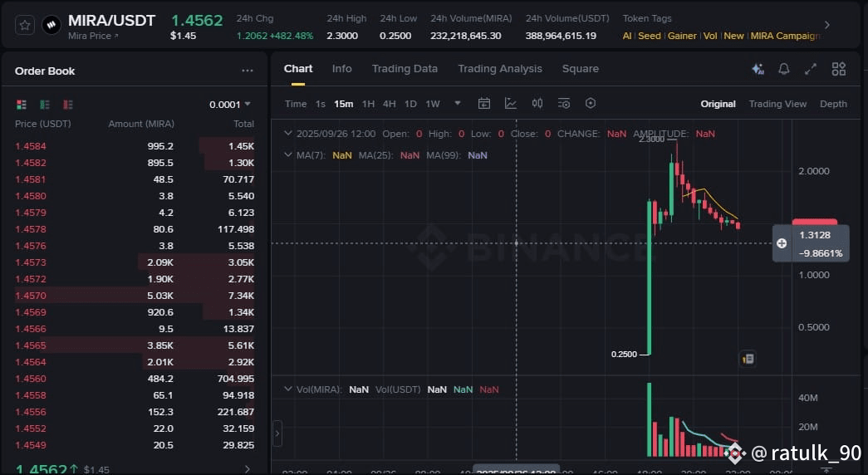Select ask price 1.4584
868x475 pixels.
[31, 146]
